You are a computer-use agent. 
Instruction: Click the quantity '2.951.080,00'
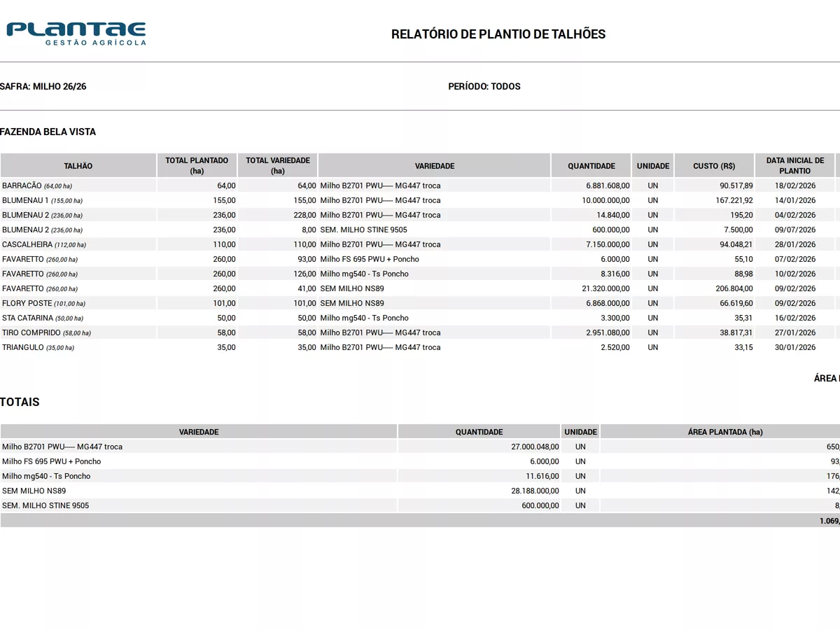coord(608,332)
